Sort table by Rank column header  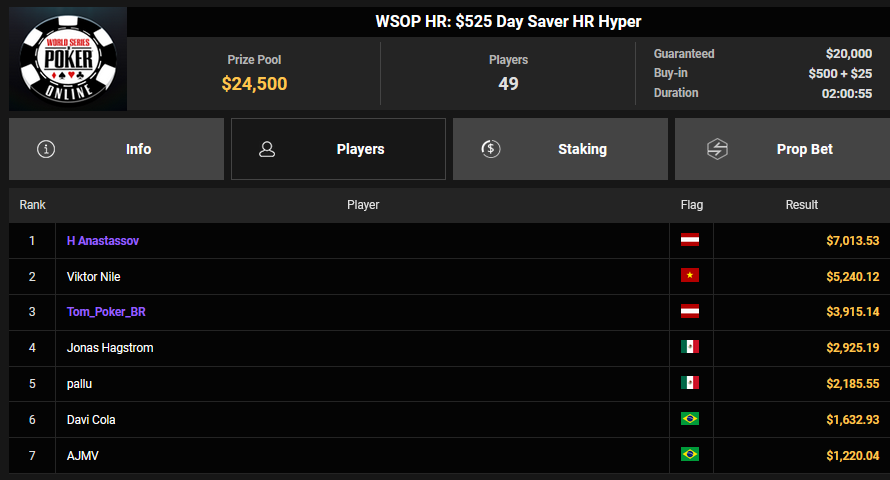pos(32,205)
